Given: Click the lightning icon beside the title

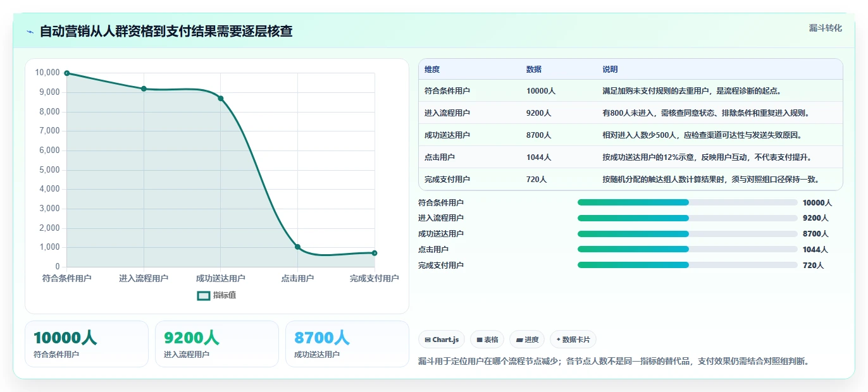Looking at the screenshot, I should [30, 32].
